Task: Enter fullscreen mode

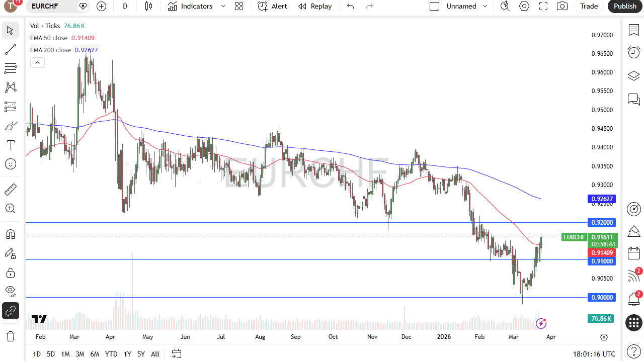Action: click(x=543, y=6)
